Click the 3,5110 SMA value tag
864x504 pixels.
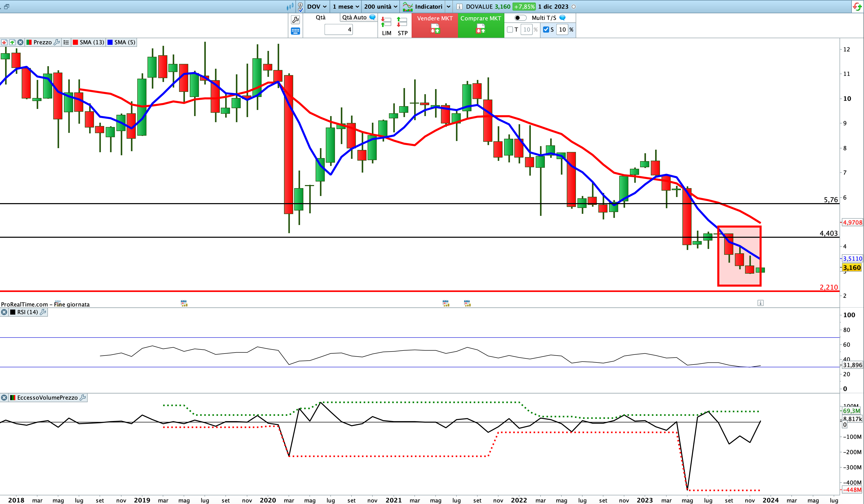(x=852, y=259)
